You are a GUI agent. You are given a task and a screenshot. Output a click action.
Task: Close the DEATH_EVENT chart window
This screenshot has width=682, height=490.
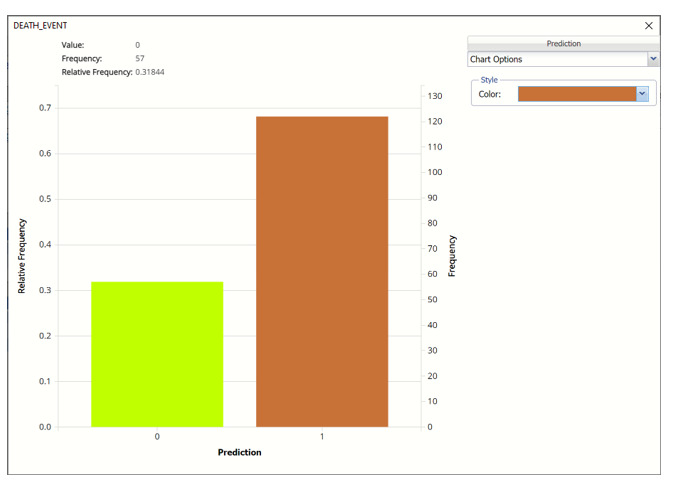coord(648,26)
